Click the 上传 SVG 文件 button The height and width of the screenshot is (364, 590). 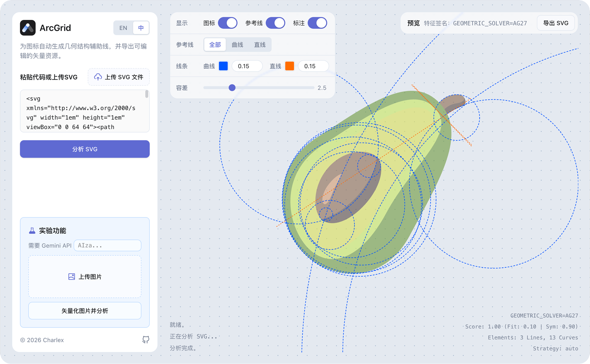(x=119, y=77)
